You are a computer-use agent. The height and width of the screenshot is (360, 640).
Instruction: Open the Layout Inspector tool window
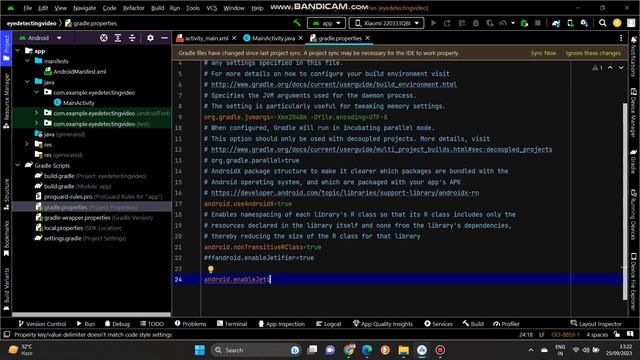(x=596, y=324)
